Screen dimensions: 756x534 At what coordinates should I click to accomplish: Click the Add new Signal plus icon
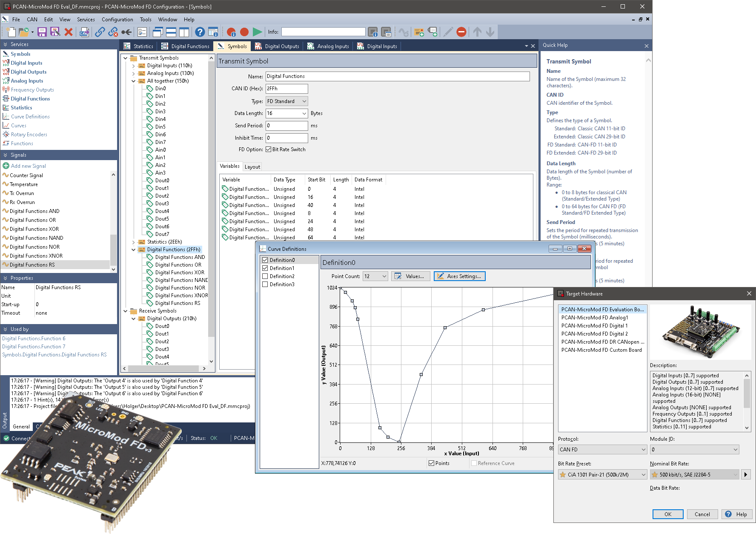tap(6, 166)
